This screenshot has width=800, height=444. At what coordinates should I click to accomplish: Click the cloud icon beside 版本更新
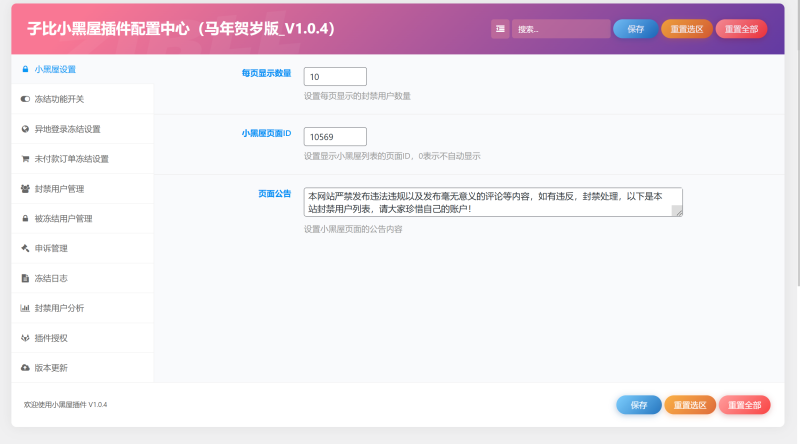25,367
